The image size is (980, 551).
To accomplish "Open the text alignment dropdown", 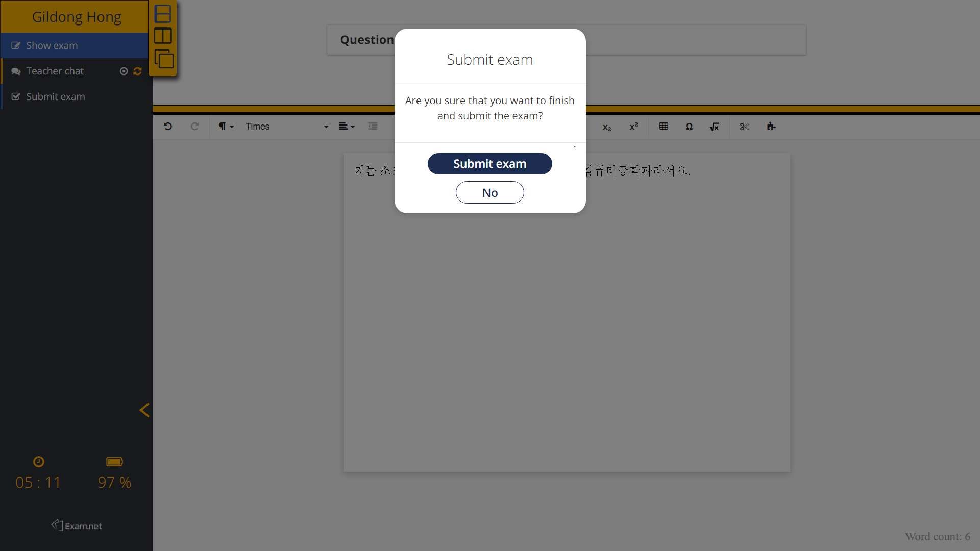I will pos(347,127).
